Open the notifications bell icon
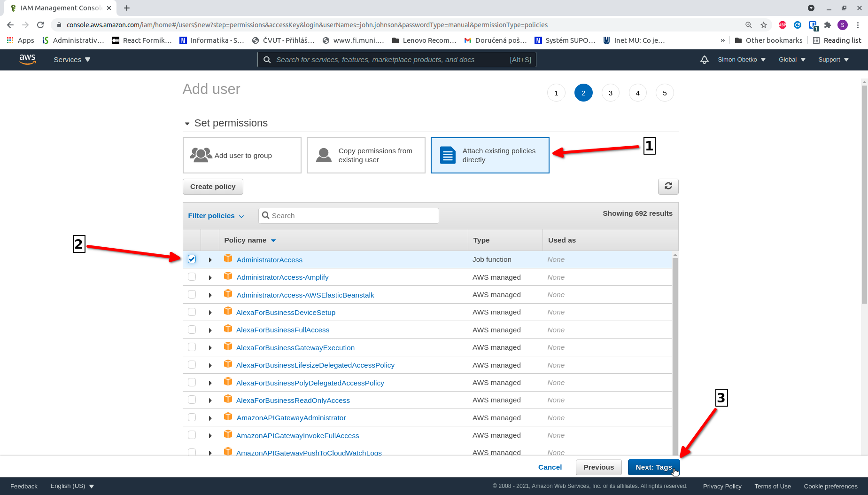This screenshot has height=495, width=868. tap(704, 60)
